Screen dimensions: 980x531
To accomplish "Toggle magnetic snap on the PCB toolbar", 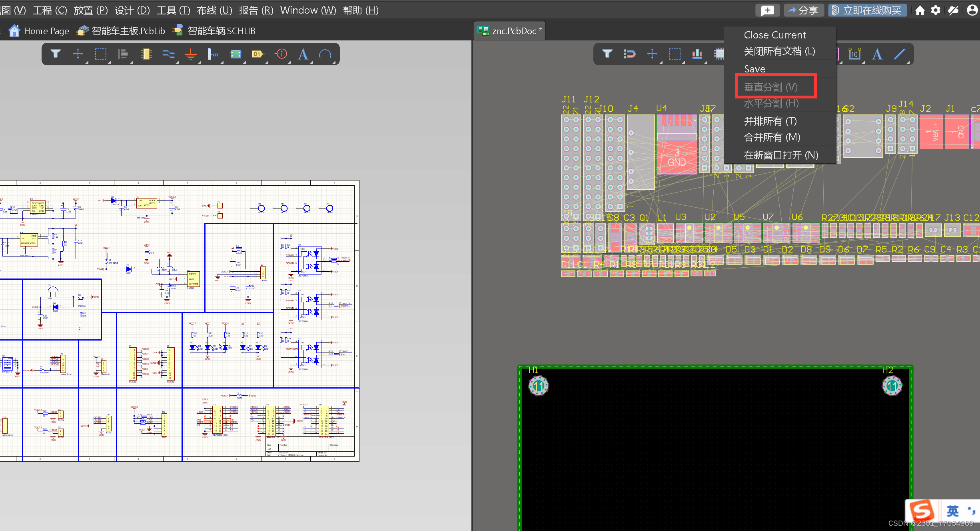I will click(629, 54).
